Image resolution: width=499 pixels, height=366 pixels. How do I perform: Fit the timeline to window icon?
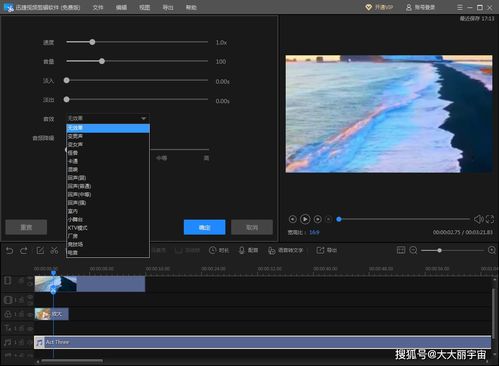[401, 250]
